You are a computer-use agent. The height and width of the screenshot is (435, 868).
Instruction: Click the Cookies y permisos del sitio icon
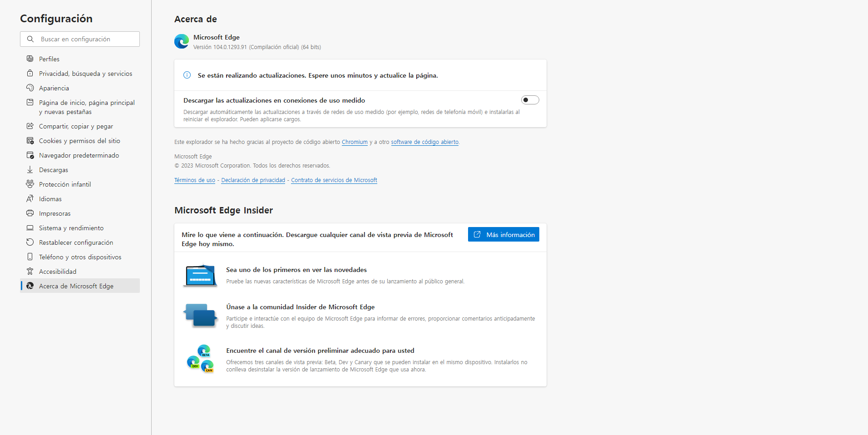tap(30, 140)
